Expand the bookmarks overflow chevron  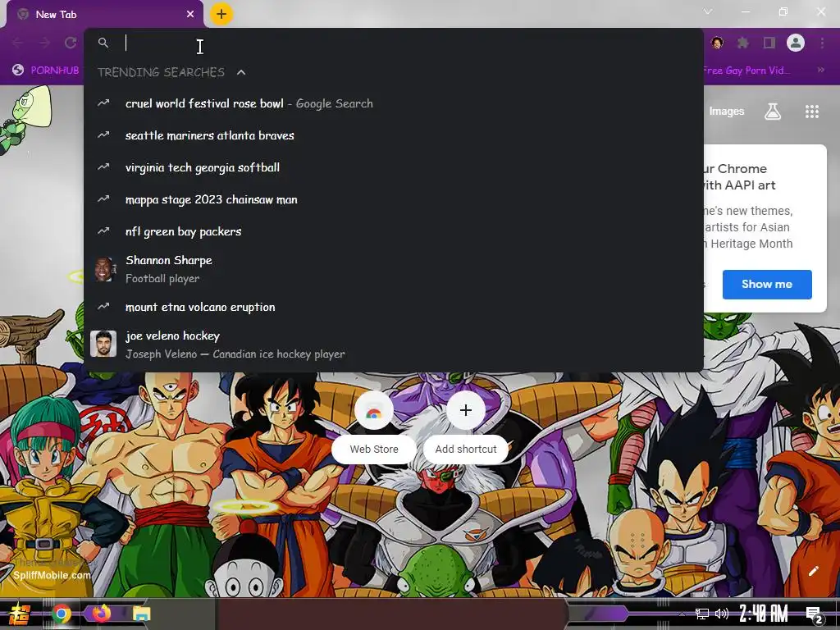(x=820, y=71)
